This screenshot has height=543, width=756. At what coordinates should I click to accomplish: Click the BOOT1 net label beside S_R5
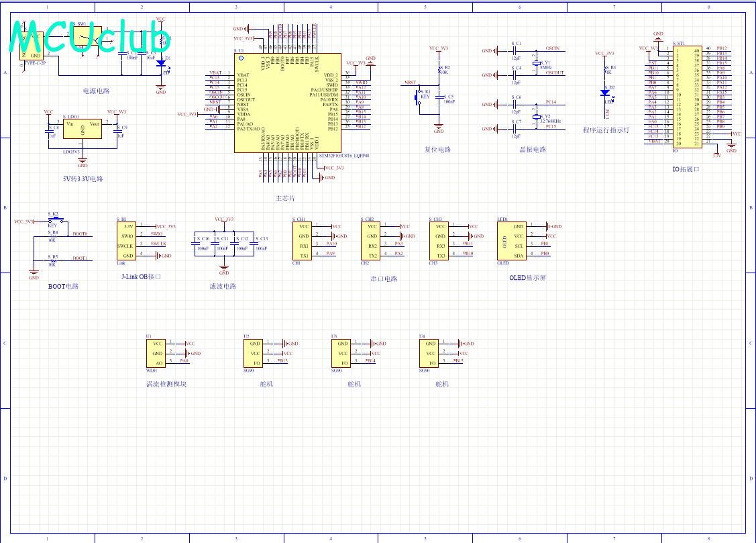[x=80, y=258]
